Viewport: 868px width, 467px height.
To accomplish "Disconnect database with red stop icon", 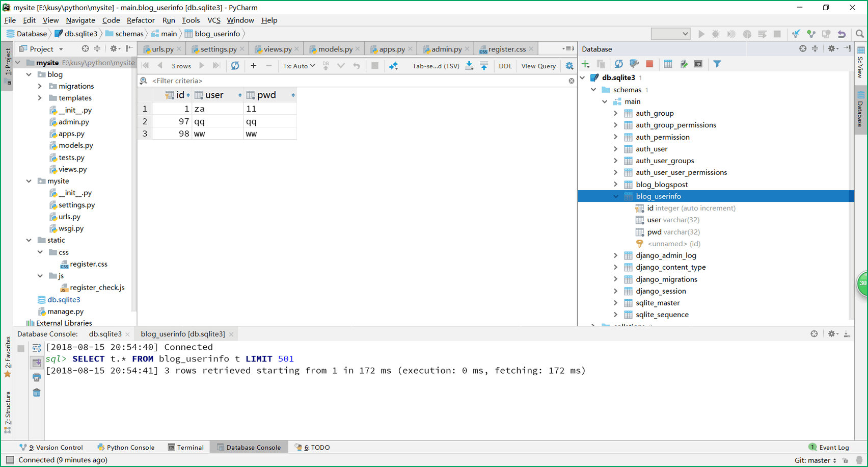I will point(649,64).
